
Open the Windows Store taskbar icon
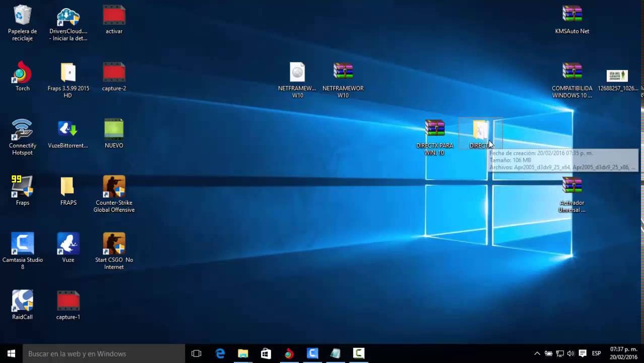coord(266,353)
